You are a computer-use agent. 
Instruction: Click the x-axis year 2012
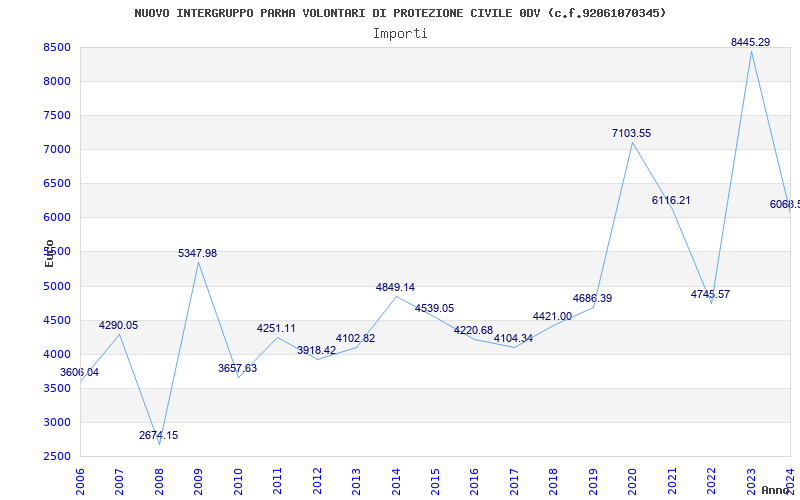pyautogui.click(x=317, y=481)
